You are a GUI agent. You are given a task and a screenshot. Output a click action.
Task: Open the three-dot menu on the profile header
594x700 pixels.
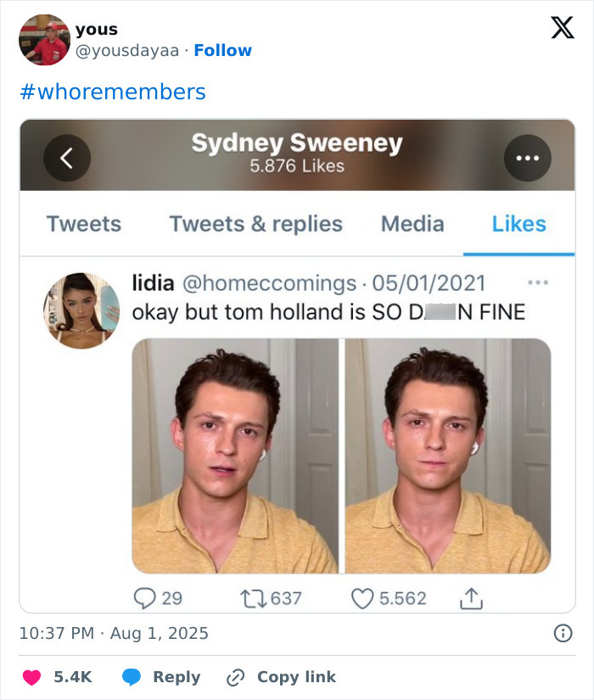(x=528, y=156)
